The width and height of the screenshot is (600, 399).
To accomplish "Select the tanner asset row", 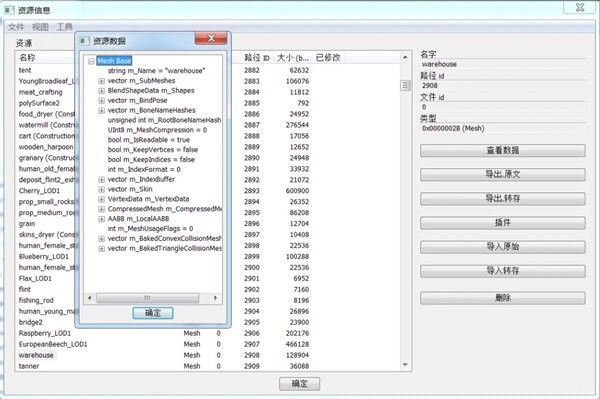I will tap(29, 366).
